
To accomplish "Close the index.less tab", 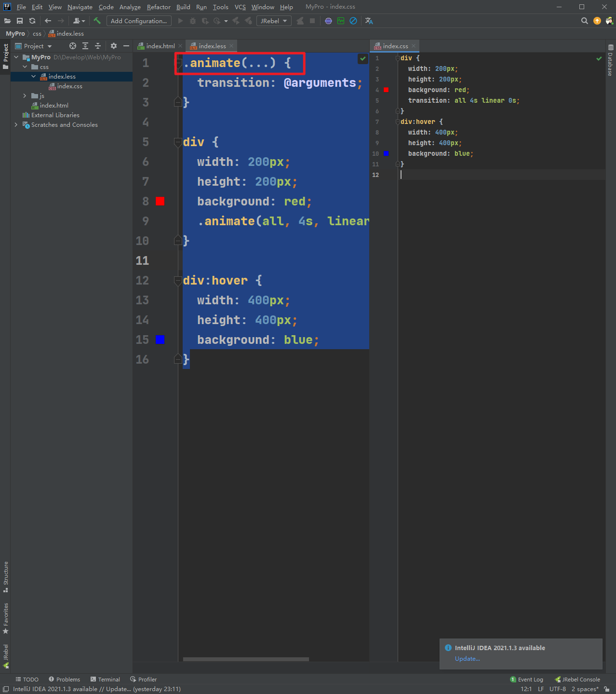I will 231,46.
